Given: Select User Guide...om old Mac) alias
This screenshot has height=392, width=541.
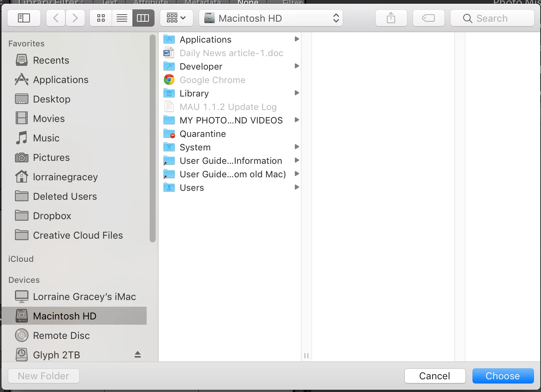Looking at the screenshot, I should [230, 174].
